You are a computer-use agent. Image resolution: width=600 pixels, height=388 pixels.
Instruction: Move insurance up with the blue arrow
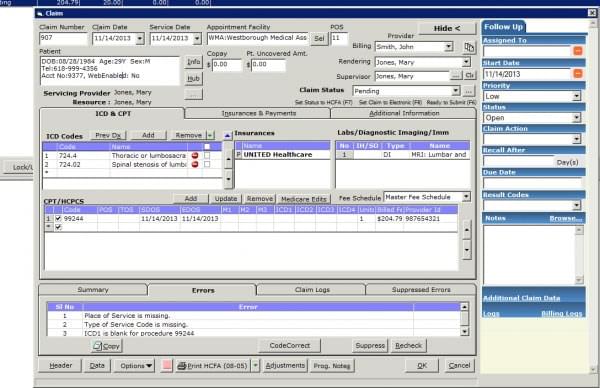228,135
